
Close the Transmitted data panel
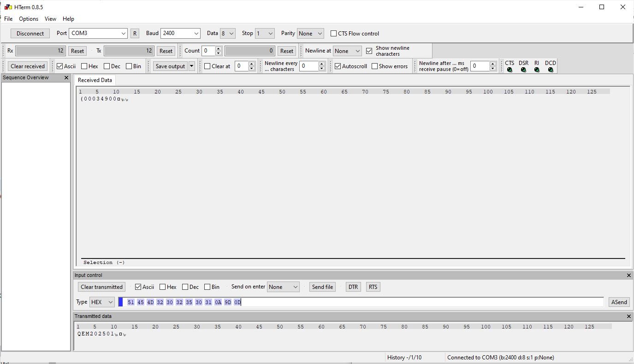coord(628,317)
